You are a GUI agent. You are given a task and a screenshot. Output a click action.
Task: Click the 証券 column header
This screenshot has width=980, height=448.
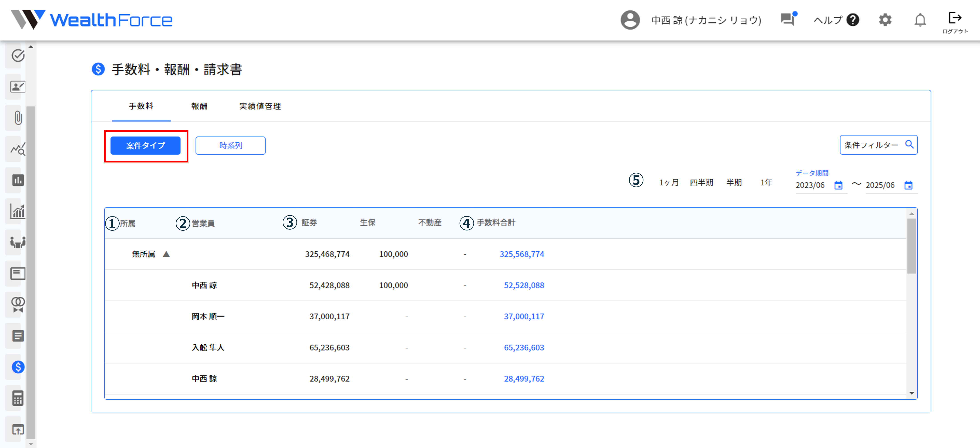pos(309,223)
